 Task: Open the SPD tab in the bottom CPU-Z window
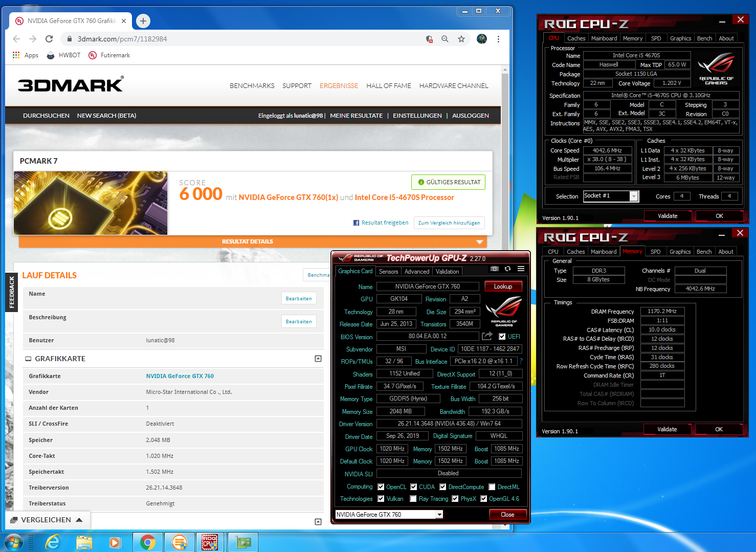656,252
